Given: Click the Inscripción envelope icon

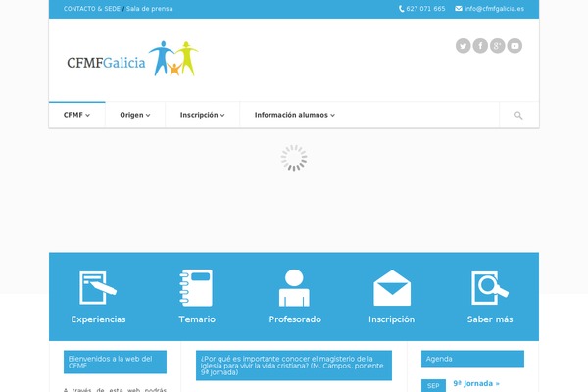Looking at the screenshot, I should click(392, 288).
